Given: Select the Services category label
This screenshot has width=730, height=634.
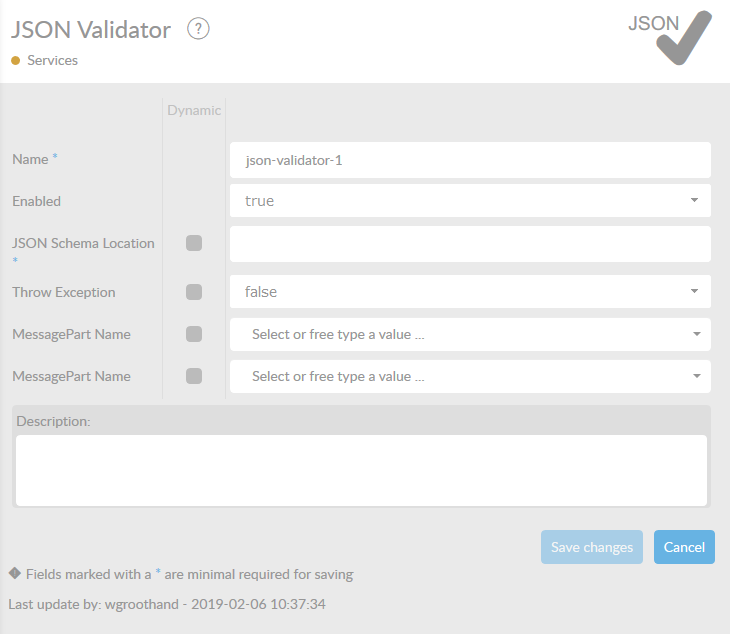Looking at the screenshot, I should [52, 60].
